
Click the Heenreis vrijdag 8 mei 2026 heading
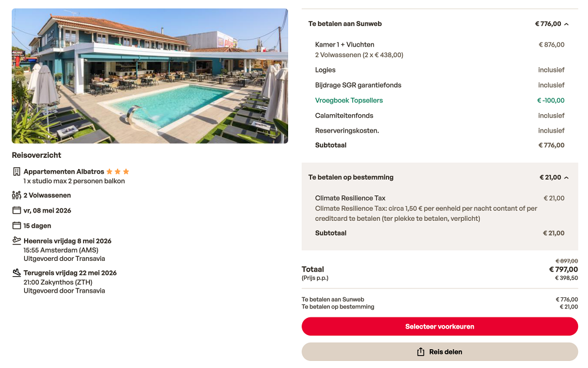tap(68, 241)
